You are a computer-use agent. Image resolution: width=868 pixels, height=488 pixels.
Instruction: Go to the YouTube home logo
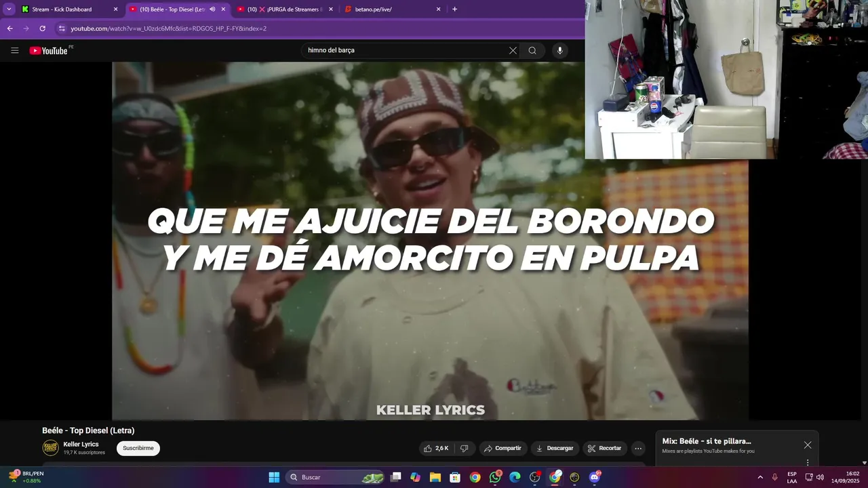(x=48, y=50)
